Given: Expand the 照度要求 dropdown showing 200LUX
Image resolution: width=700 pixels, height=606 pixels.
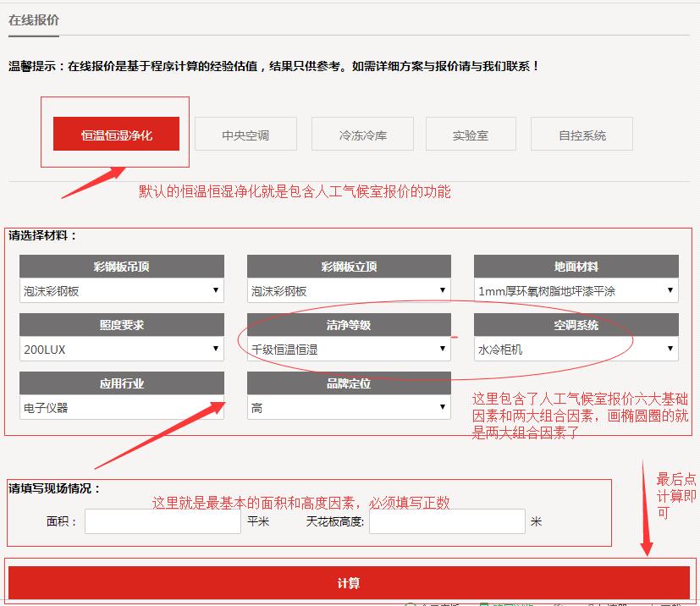Looking at the screenshot, I should 121,348.
